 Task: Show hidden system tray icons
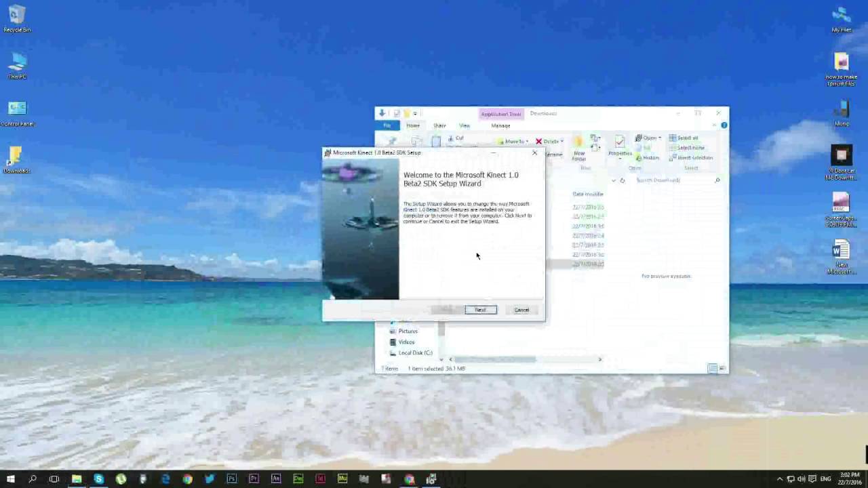tap(780, 479)
